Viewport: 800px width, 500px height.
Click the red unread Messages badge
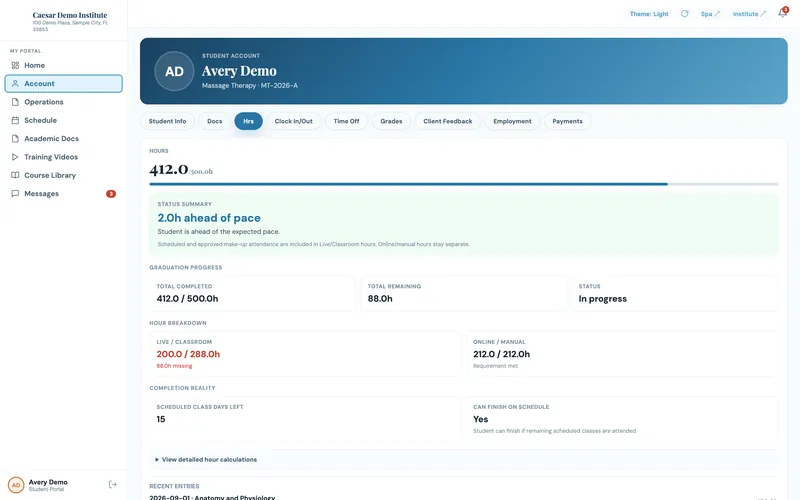coord(111,194)
